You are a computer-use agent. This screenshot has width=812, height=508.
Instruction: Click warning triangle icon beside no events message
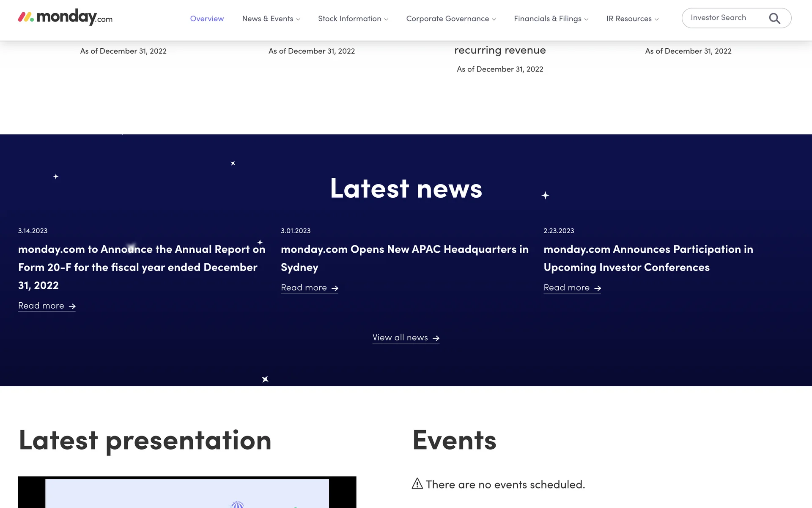(417, 483)
